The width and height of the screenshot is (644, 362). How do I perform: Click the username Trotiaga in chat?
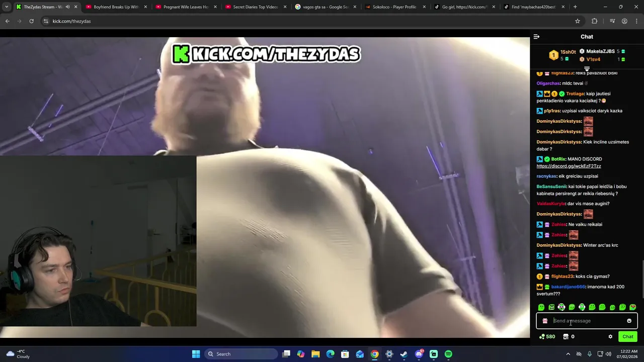pos(575,94)
